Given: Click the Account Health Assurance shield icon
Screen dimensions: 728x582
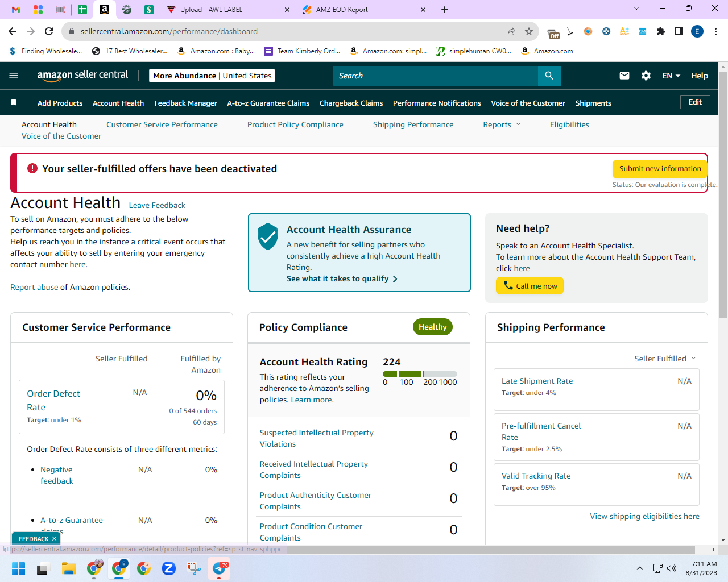Looking at the screenshot, I should point(267,236).
